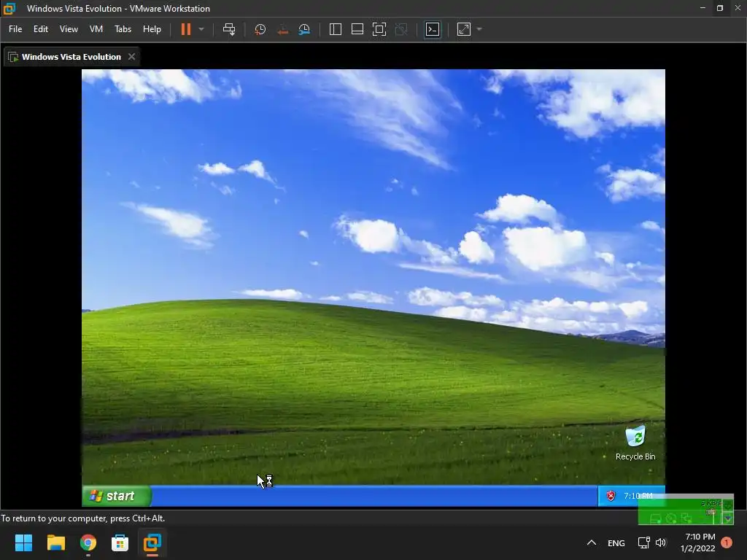Take a snapshot of the VM
The width and height of the screenshot is (747, 560).
coord(260,29)
